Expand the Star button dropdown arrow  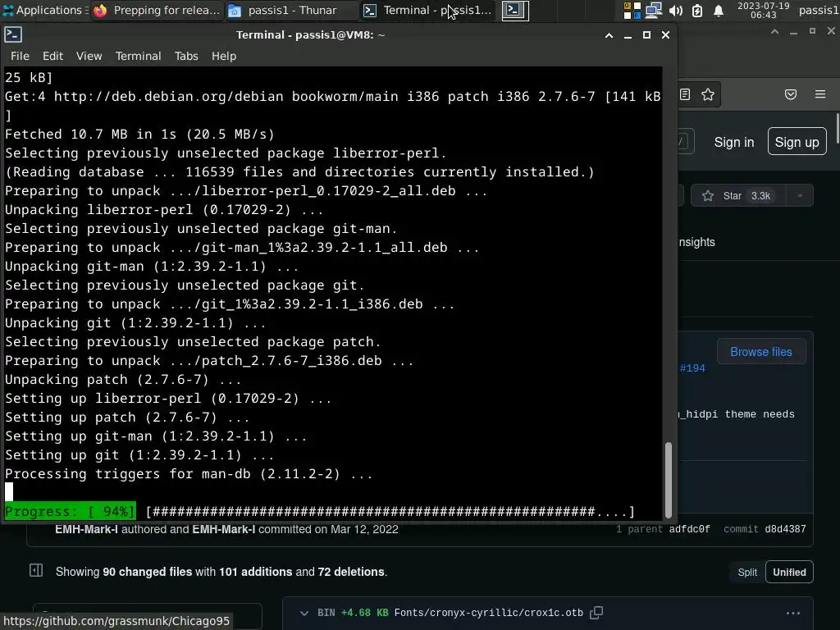(x=800, y=195)
